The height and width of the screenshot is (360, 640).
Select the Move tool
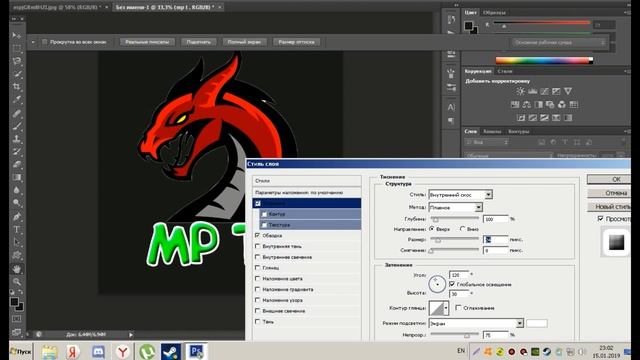16,36
